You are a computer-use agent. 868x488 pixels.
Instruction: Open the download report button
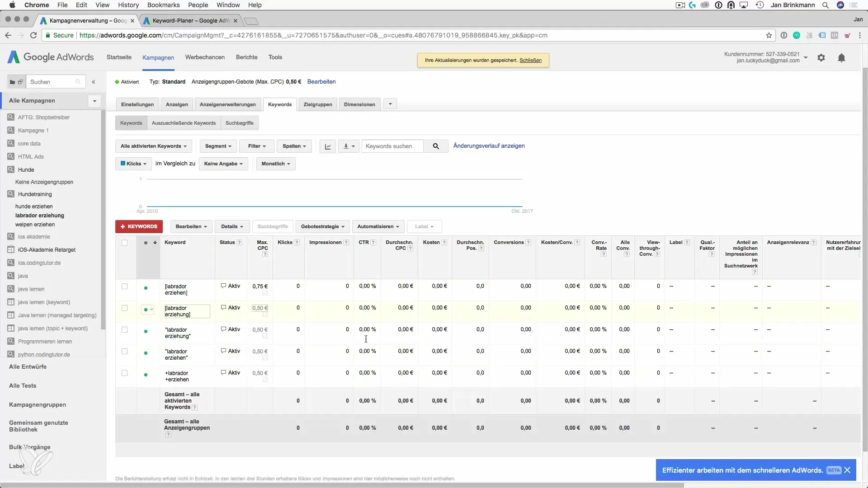349,146
